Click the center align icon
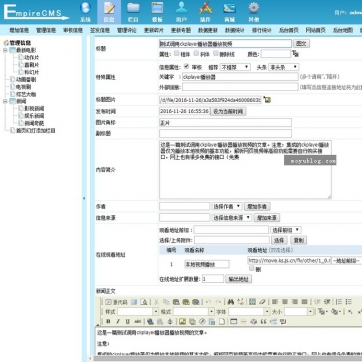362x362 pixels. pyautogui.click(x=285, y=302)
